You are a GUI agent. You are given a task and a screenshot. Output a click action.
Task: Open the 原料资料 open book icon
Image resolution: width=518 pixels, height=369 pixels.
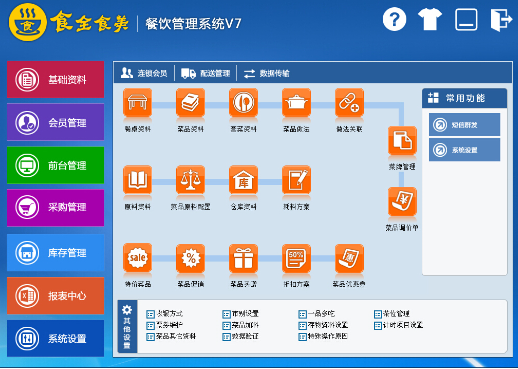point(137,180)
